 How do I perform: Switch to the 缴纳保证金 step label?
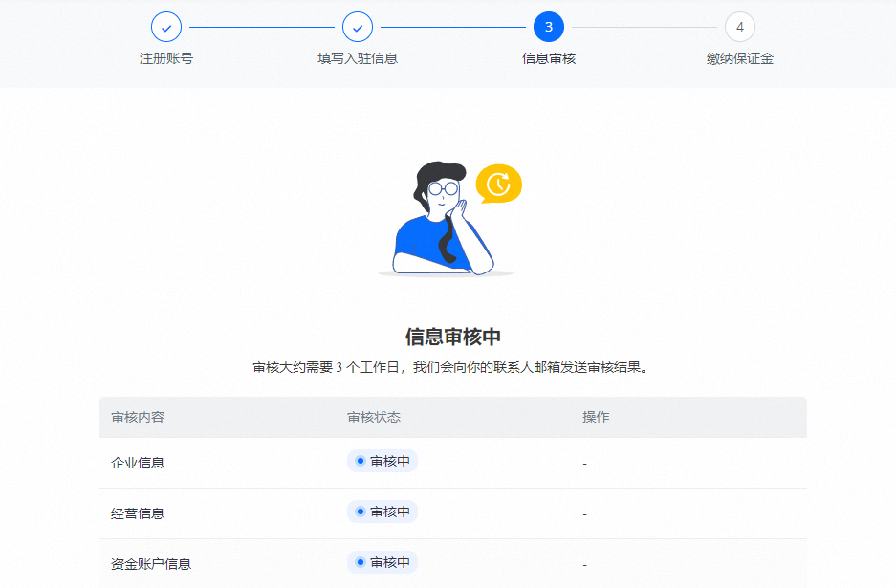(x=739, y=57)
